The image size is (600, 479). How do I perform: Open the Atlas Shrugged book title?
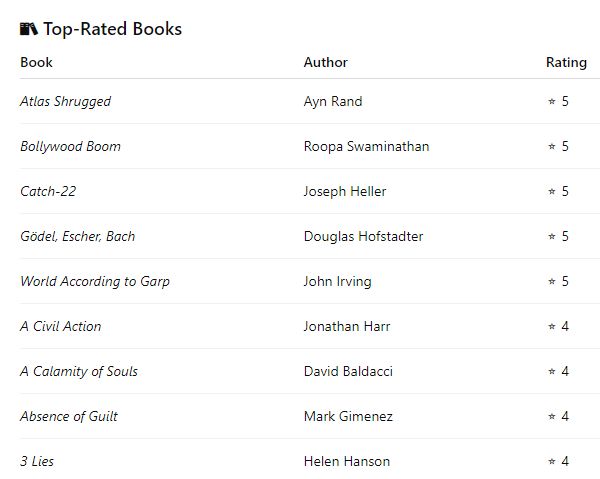tap(65, 101)
